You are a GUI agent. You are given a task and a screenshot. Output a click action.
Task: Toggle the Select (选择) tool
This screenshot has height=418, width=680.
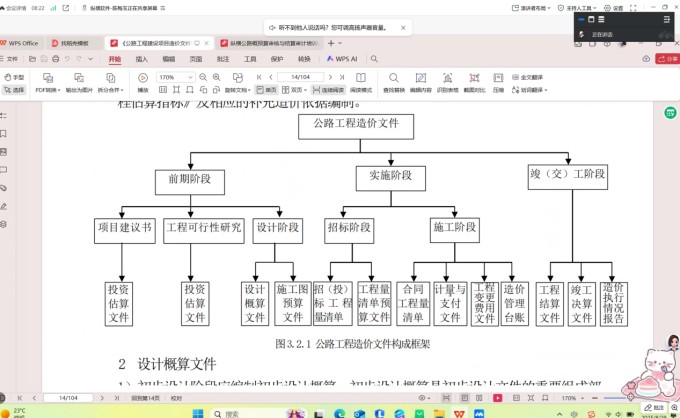14,90
